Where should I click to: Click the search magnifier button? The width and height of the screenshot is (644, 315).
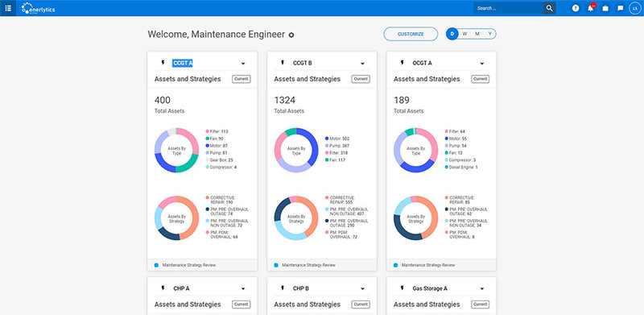(x=549, y=8)
